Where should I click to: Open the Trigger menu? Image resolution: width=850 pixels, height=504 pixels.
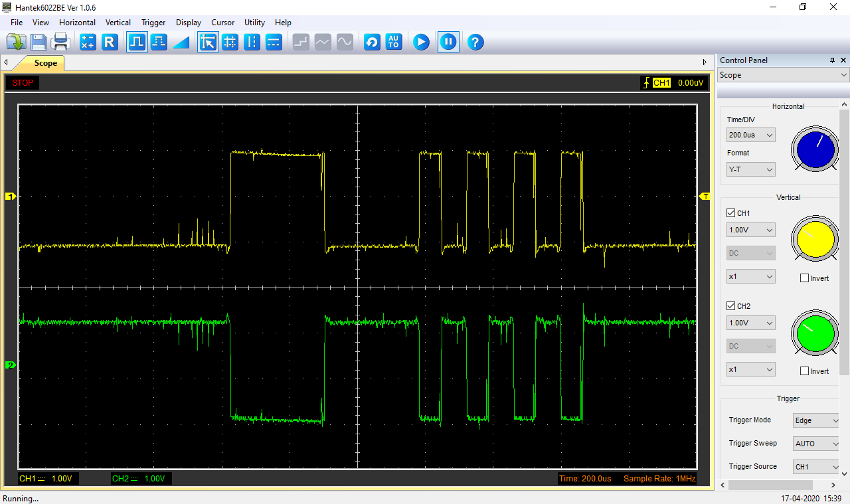click(153, 23)
